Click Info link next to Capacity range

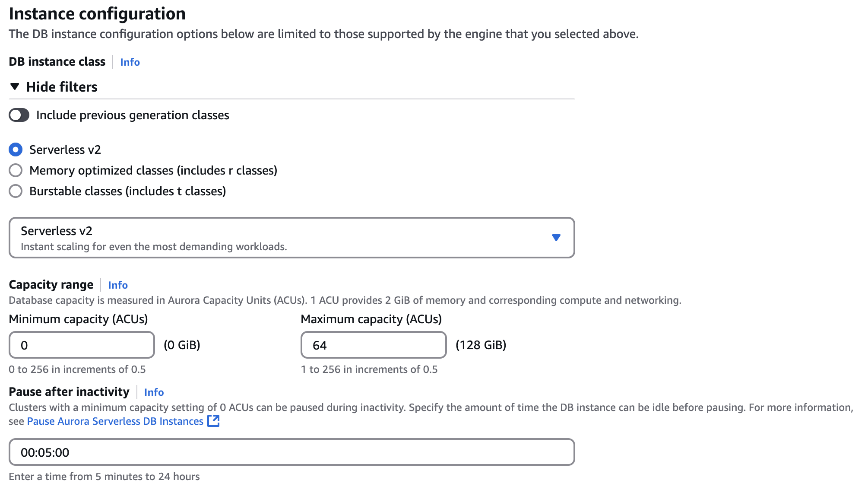pyautogui.click(x=117, y=285)
